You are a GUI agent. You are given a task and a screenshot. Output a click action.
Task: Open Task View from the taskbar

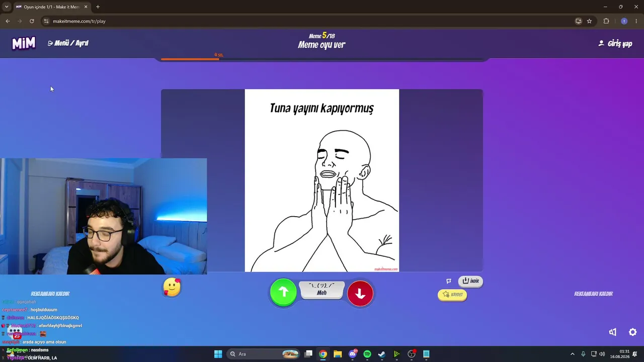tap(308, 354)
